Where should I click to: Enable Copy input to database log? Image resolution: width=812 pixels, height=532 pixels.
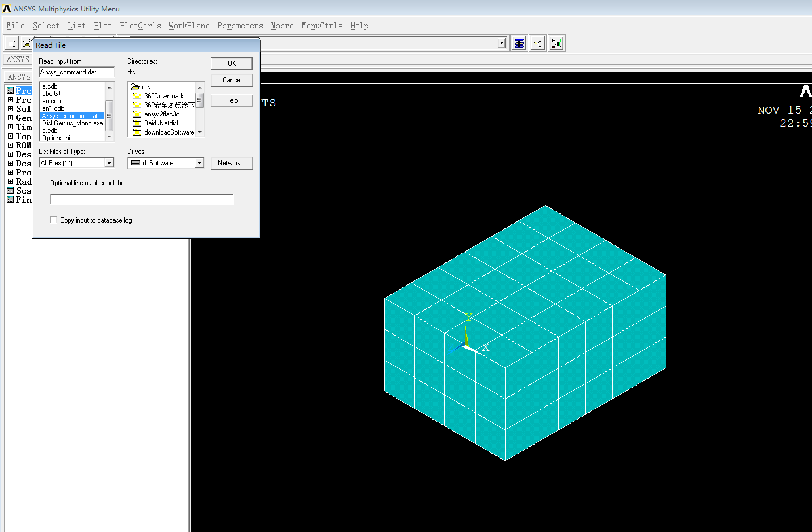pyautogui.click(x=54, y=220)
